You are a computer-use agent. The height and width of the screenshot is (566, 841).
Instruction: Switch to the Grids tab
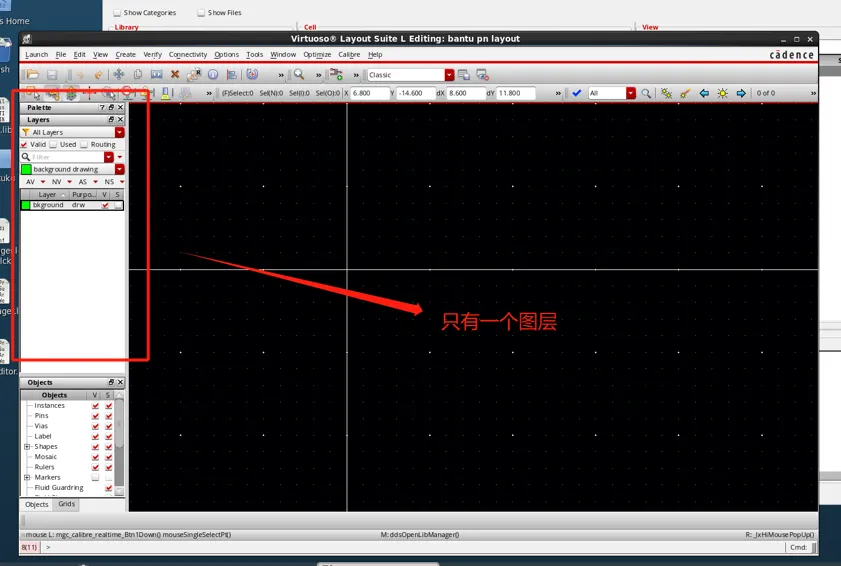[66, 505]
